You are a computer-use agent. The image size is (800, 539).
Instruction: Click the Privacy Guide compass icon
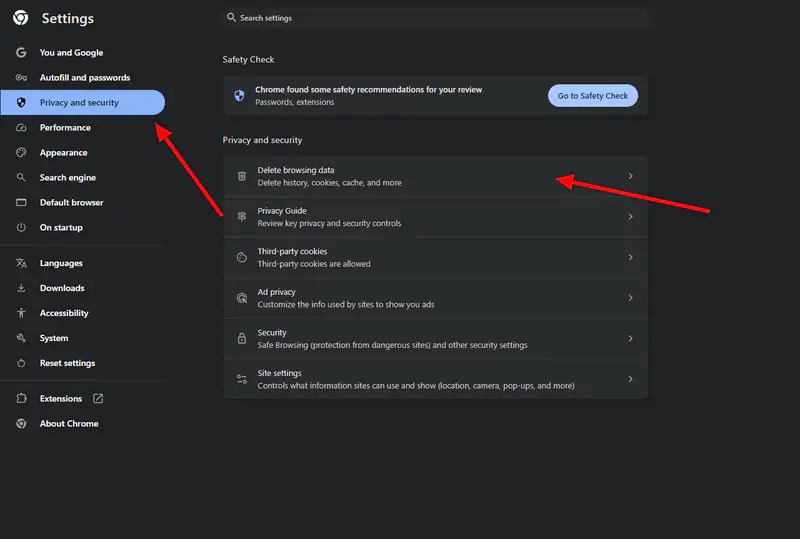(241, 217)
